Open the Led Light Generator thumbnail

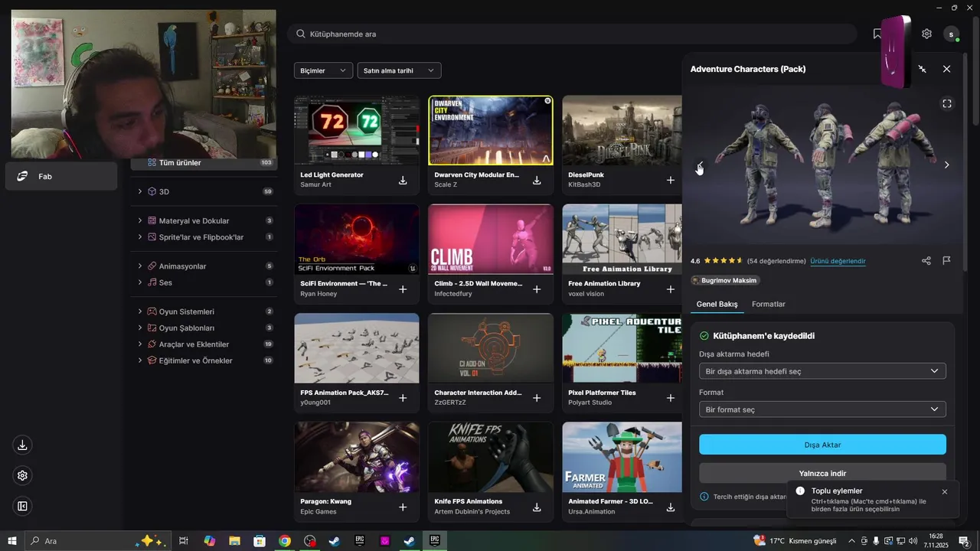click(x=357, y=131)
